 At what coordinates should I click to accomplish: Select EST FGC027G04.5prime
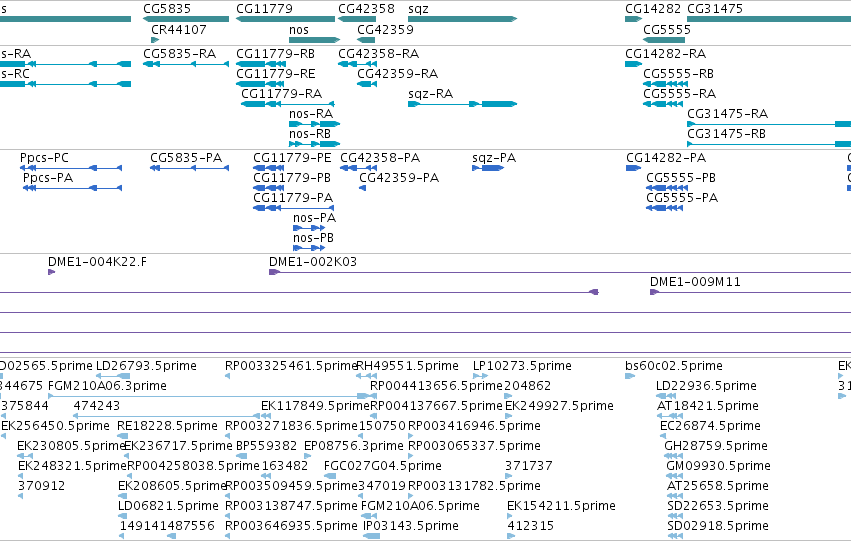pos(330,476)
